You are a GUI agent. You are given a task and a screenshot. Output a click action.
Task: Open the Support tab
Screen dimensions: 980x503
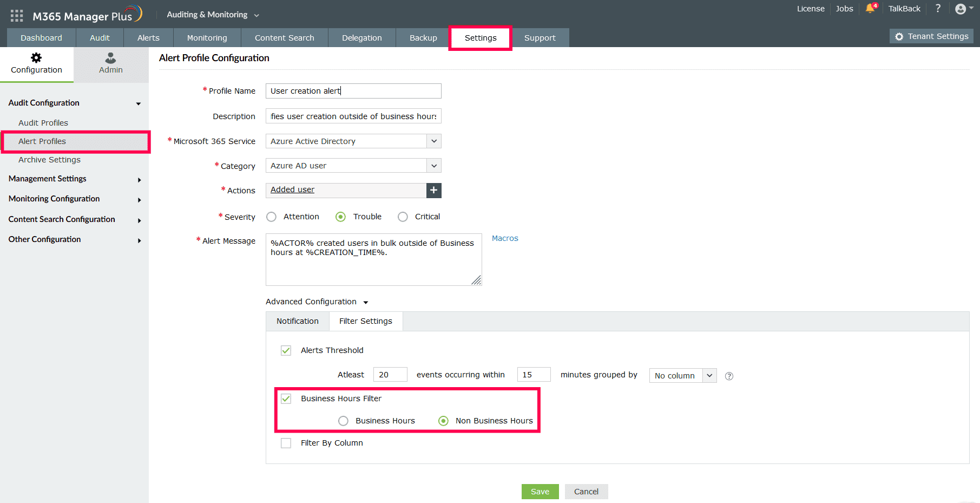[540, 38]
